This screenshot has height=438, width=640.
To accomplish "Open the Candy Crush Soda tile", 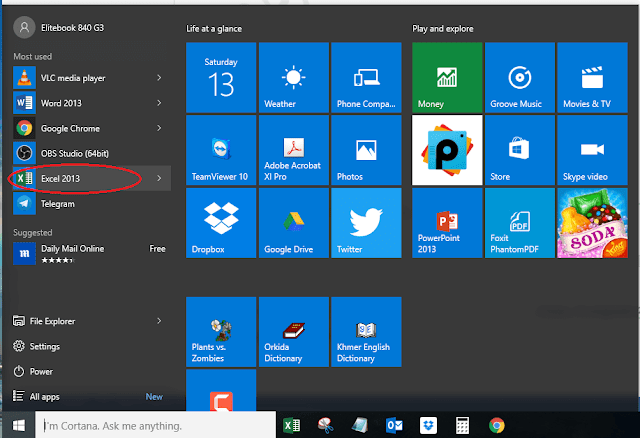I will pos(592,222).
